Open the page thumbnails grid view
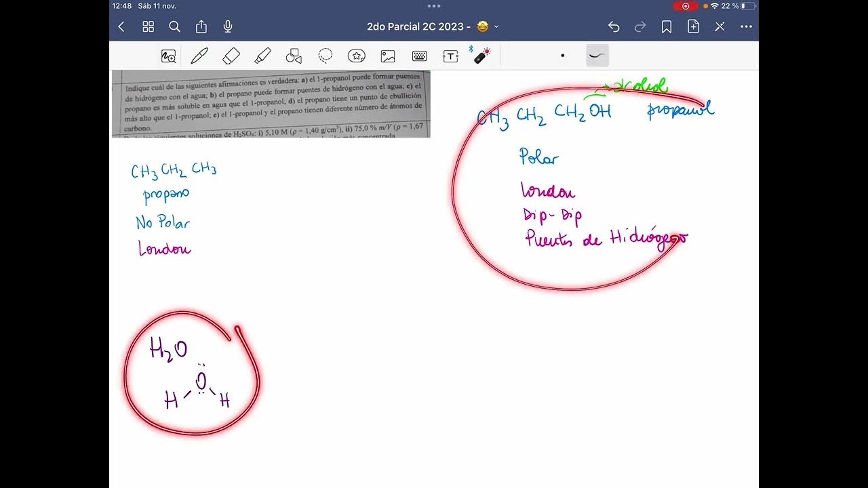The image size is (868, 488). 148,26
